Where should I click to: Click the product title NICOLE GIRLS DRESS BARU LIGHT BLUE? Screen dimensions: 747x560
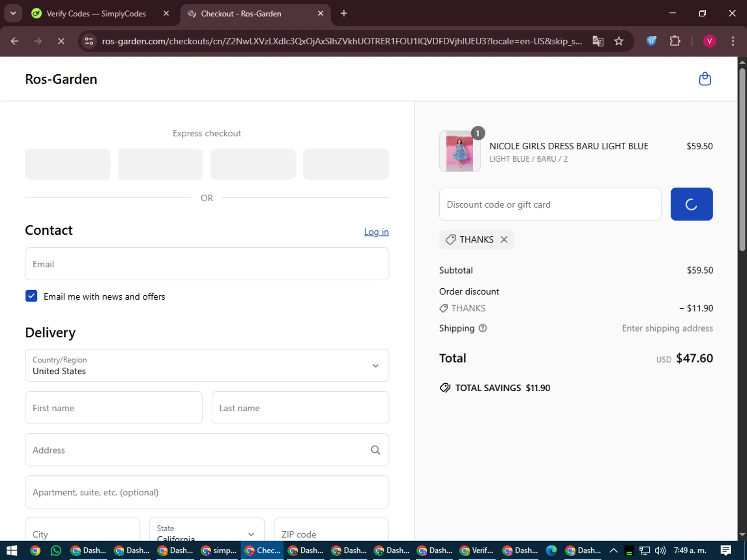coord(569,146)
